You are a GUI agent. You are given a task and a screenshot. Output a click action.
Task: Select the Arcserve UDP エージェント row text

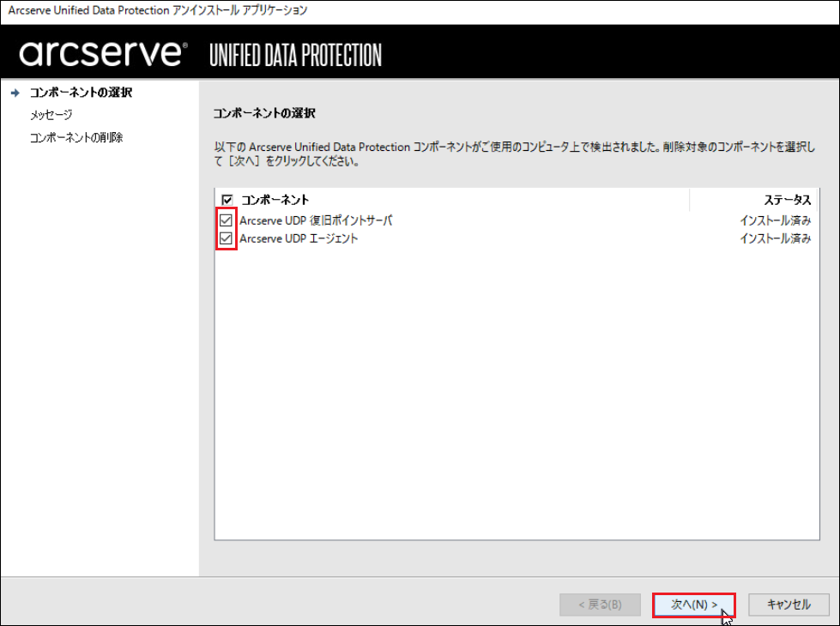[299, 239]
